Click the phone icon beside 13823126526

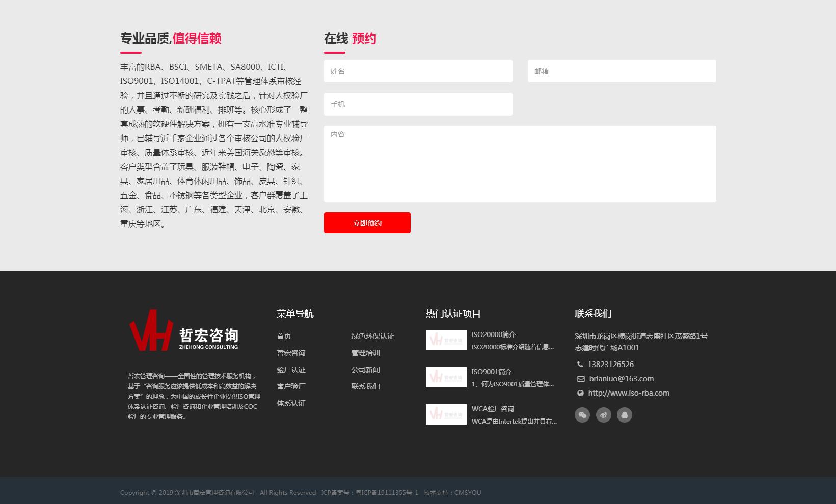point(580,365)
